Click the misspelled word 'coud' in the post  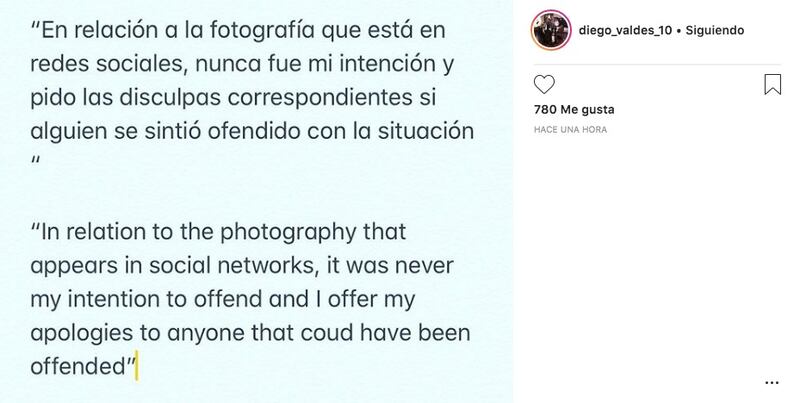pyautogui.click(x=328, y=333)
